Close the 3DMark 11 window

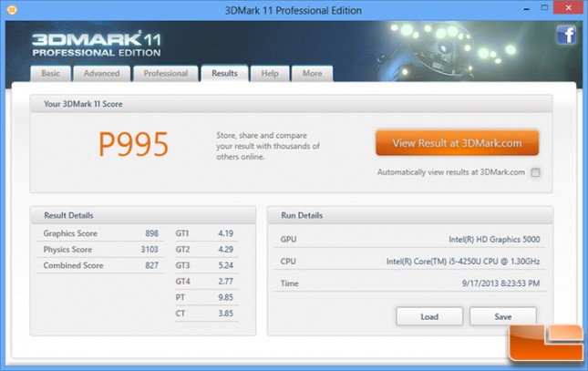[x=569, y=8]
